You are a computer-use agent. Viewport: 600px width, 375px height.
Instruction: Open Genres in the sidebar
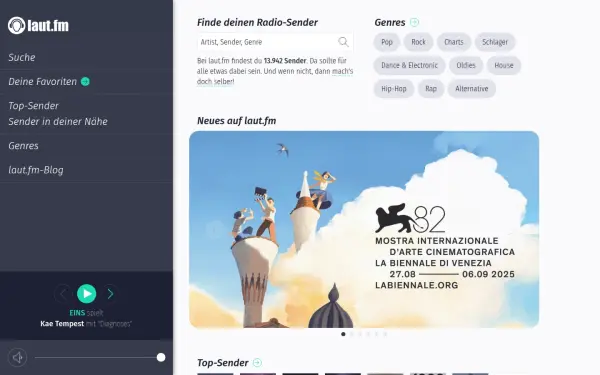pos(23,146)
